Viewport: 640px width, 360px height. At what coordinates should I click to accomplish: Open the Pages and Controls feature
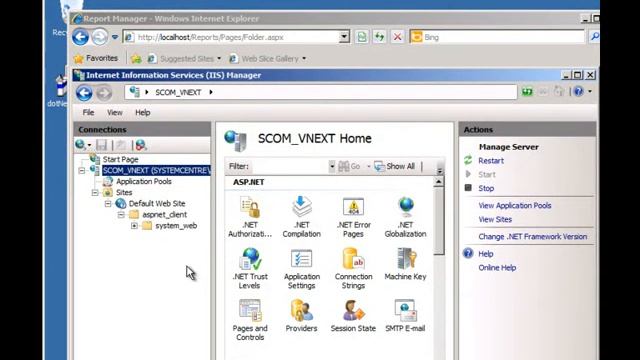click(x=250, y=320)
